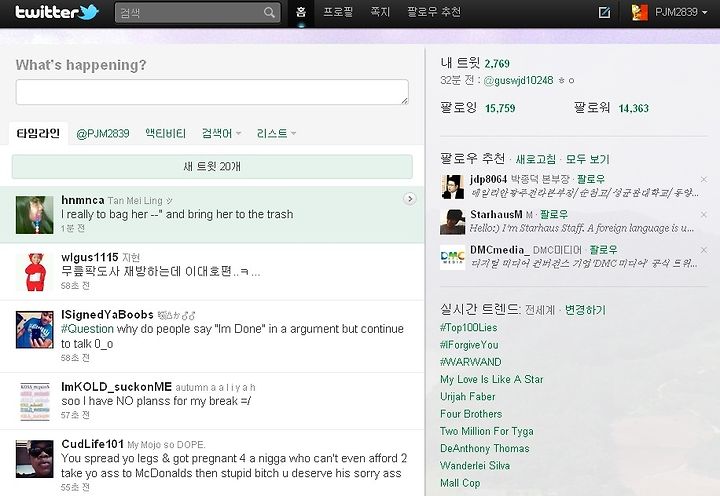Click the What's happening tweet box

[x=212, y=92]
